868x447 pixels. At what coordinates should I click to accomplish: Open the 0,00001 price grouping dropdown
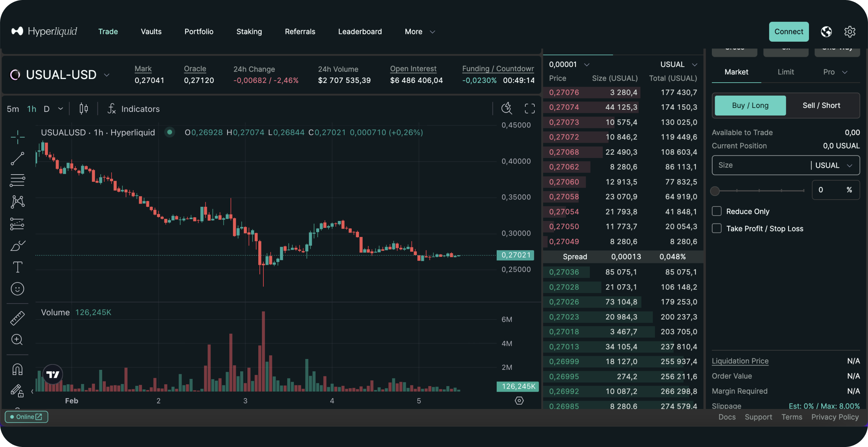pos(569,64)
